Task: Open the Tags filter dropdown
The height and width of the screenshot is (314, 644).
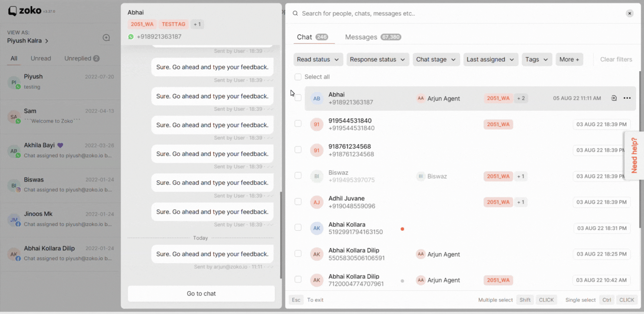Action: (x=537, y=60)
